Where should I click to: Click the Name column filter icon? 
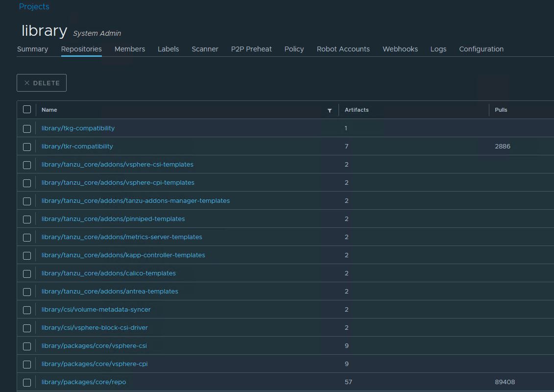[x=330, y=110]
